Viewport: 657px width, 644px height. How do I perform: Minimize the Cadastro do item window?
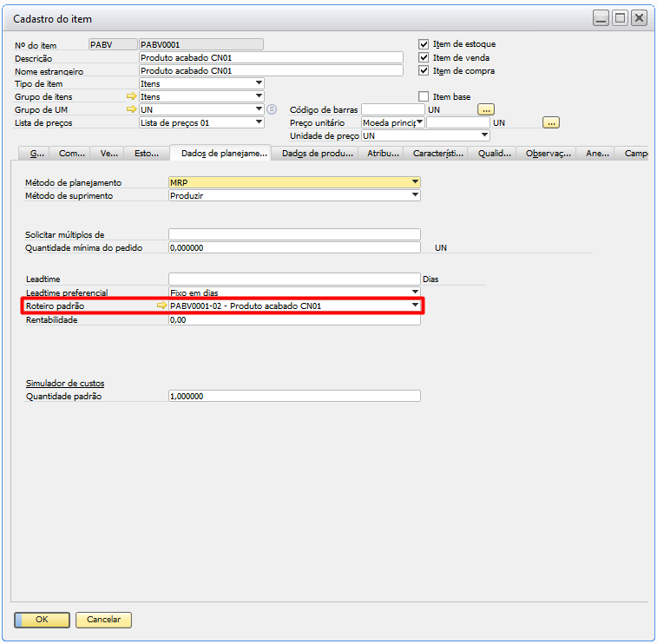(x=601, y=18)
